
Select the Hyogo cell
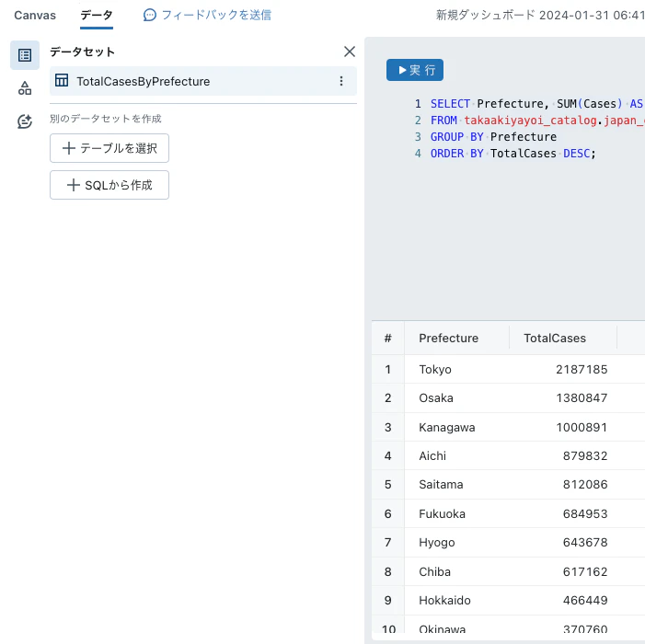(x=457, y=543)
